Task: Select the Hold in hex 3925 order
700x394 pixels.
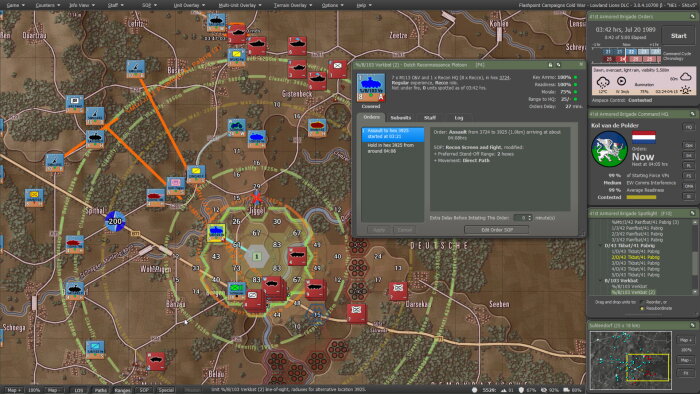Action: point(393,148)
